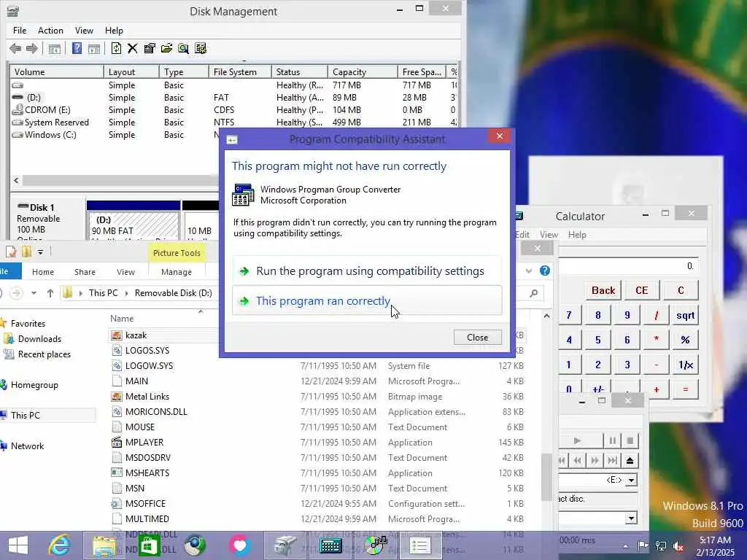
Task: Switch to the Share ribbon tab in Explorer
Action: (85, 272)
